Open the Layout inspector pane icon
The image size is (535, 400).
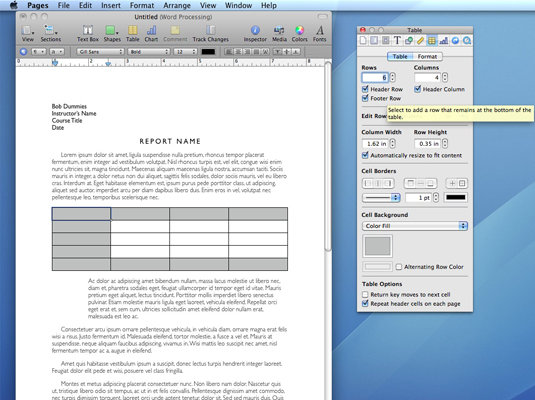(374, 41)
